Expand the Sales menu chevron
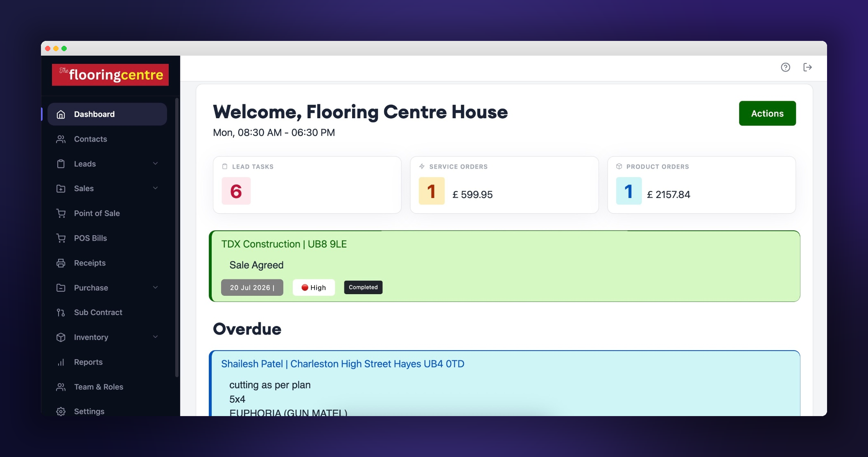Image resolution: width=868 pixels, height=457 pixels. click(x=155, y=188)
